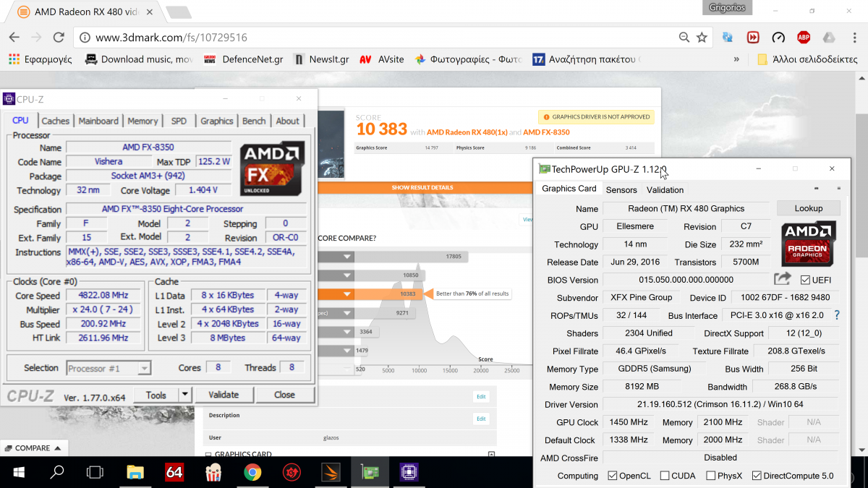The image size is (868, 488).
Task: Open Chrome's three-dot menu
Action: [854, 38]
